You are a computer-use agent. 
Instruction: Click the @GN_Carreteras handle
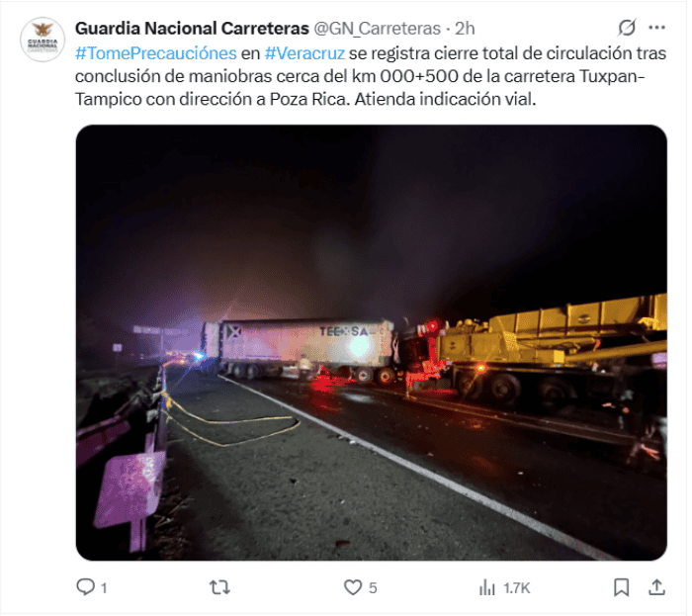[x=378, y=29]
